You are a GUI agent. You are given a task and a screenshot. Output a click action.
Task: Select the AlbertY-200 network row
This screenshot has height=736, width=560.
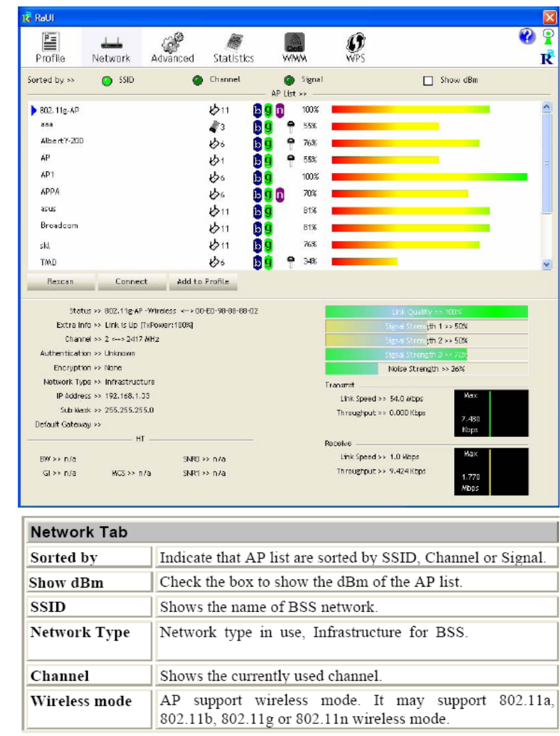coord(284,143)
